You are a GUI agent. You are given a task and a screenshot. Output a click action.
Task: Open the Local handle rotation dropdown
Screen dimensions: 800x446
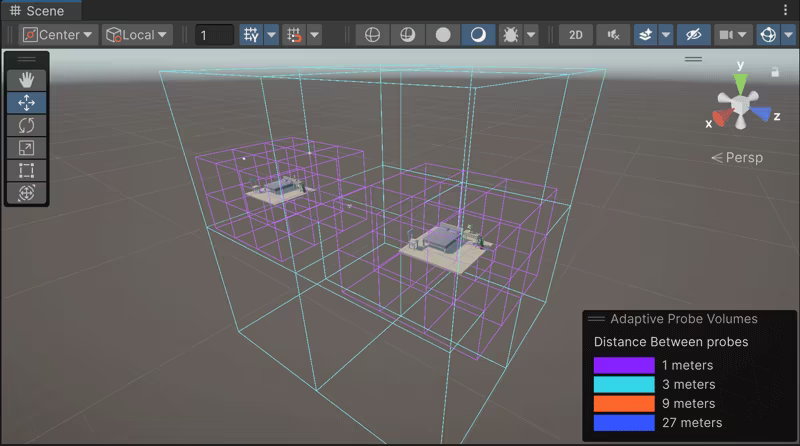(137, 35)
